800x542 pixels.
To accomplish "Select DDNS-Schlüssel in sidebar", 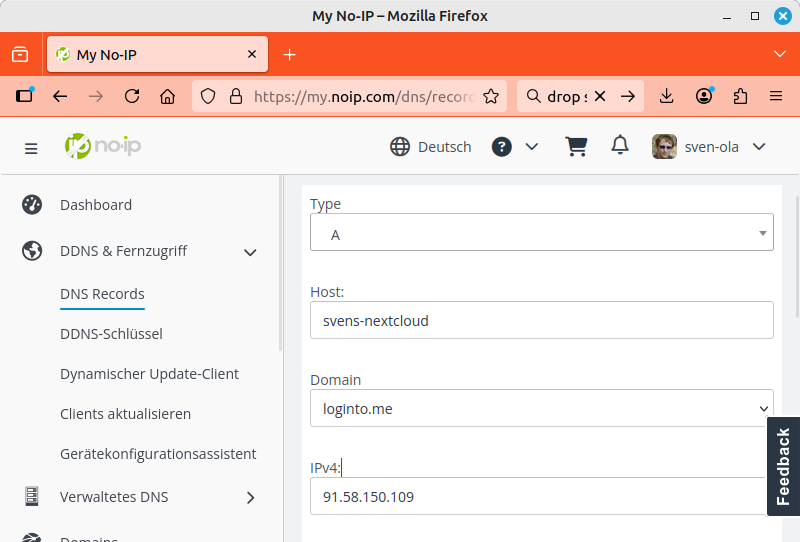I will (x=111, y=334).
